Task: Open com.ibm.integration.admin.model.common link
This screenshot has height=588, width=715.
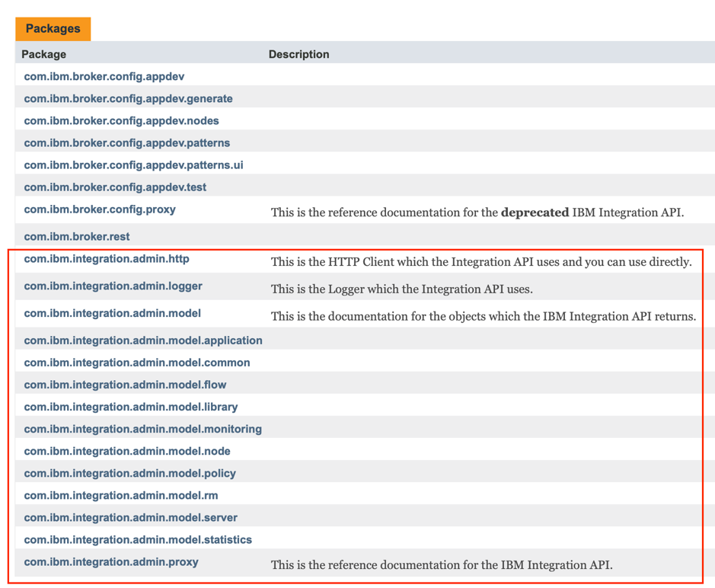Action: coord(137,363)
